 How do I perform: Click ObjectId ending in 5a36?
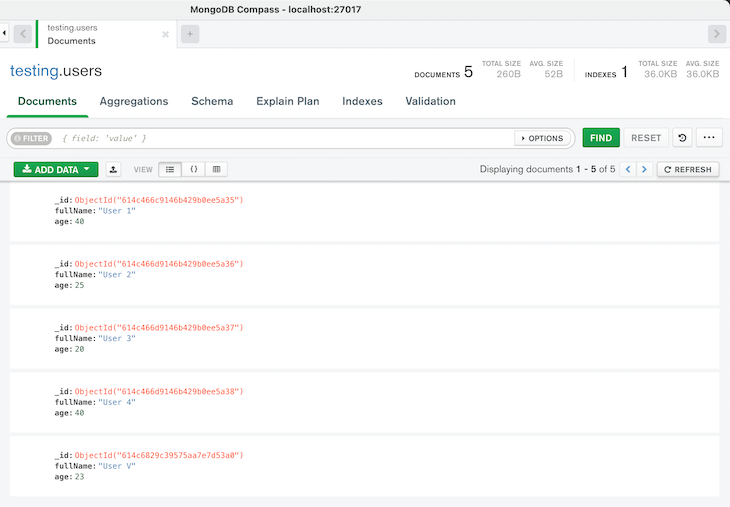(159, 264)
